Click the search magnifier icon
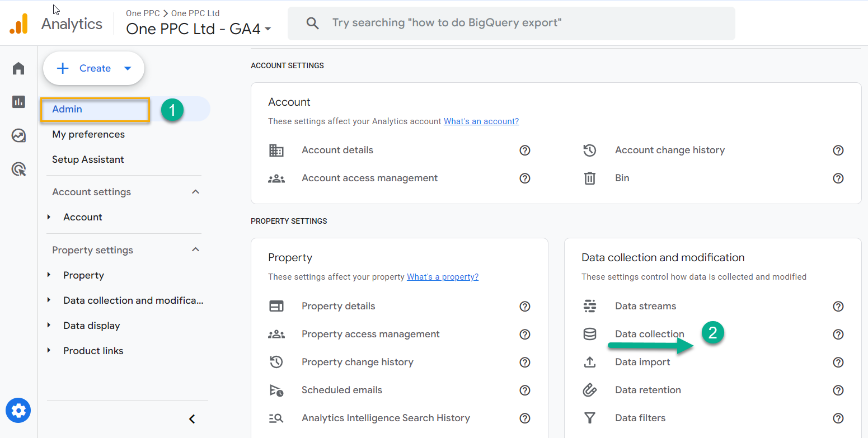This screenshot has width=868, height=438. click(312, 23)
